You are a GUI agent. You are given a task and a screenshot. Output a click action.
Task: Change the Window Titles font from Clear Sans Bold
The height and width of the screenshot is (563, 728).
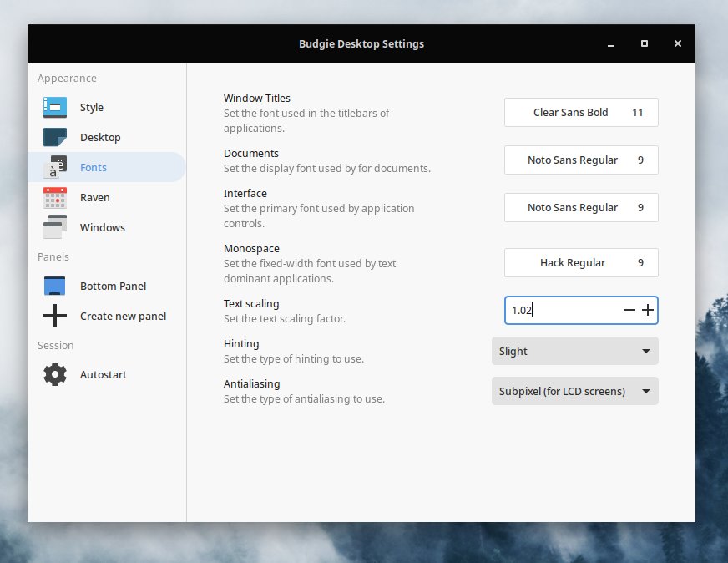point(581,112)
